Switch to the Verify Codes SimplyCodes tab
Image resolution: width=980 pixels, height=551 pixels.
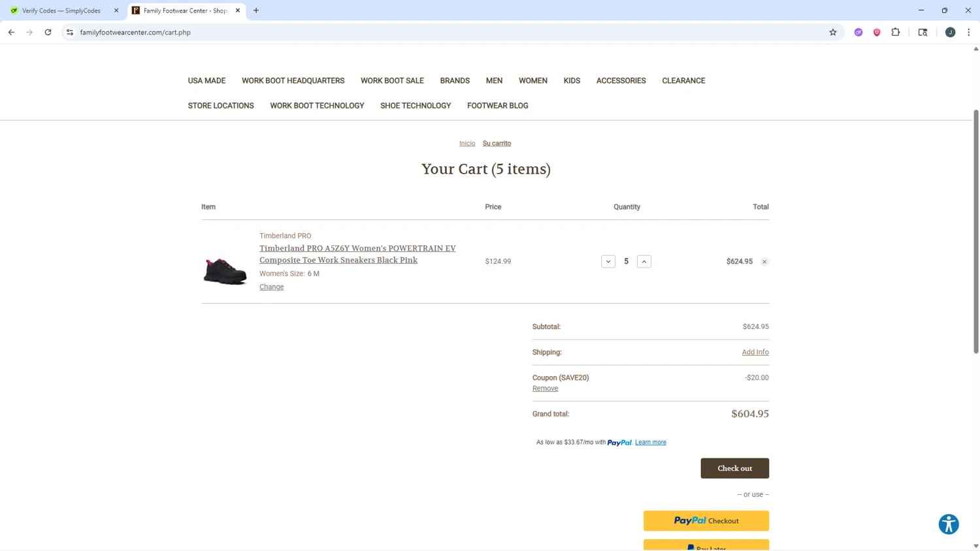61,10
